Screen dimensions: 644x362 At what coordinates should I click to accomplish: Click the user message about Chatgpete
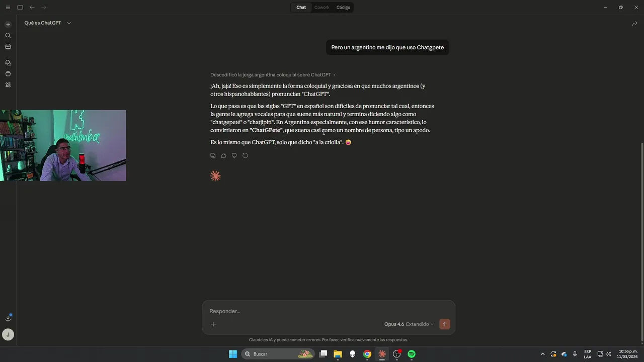[x=387, y=47]
